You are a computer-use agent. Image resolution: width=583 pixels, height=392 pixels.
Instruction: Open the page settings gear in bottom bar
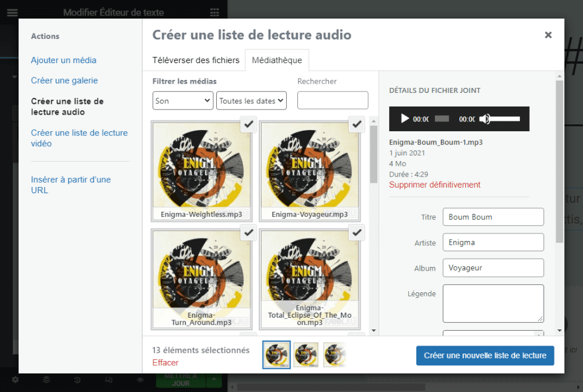[x=15, y=380]
